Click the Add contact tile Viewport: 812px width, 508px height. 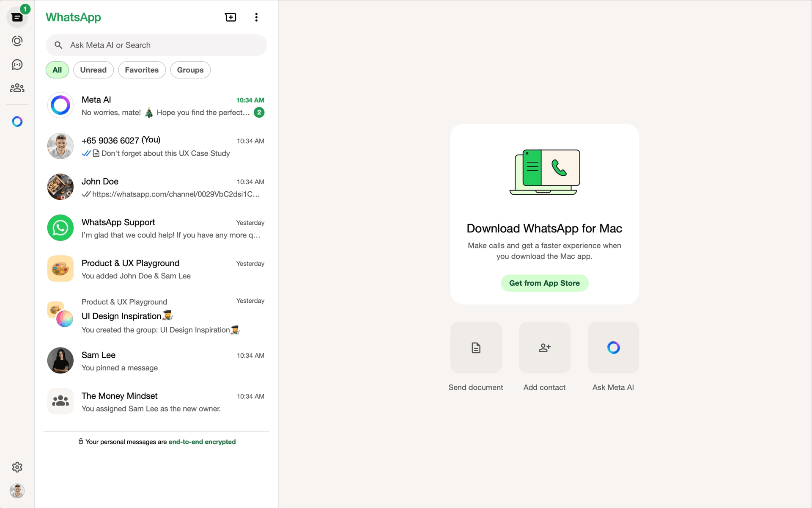click(545, 348)
